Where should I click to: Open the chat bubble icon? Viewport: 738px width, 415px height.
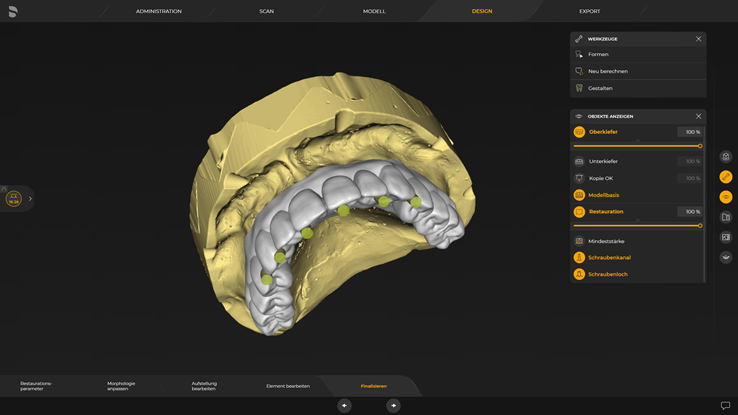tap(725, 405)
